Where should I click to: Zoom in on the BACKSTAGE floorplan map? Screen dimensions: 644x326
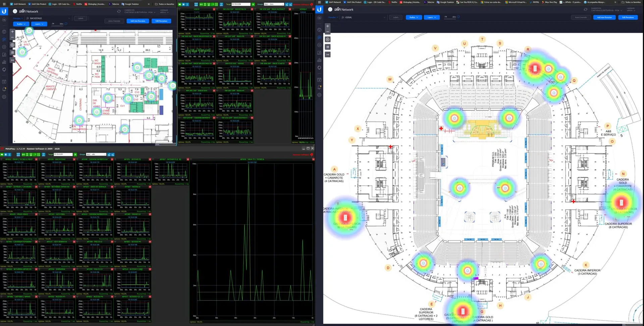click(x=12, y=32)
